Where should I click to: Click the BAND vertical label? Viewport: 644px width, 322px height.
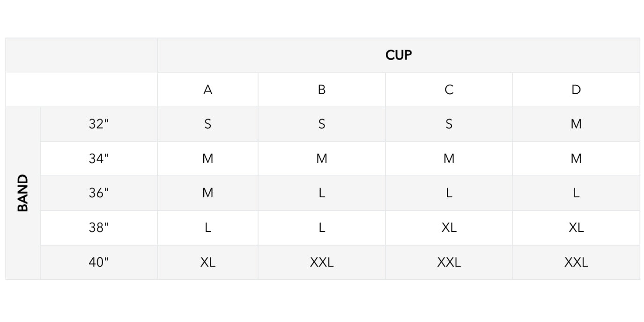click(23, 193)
